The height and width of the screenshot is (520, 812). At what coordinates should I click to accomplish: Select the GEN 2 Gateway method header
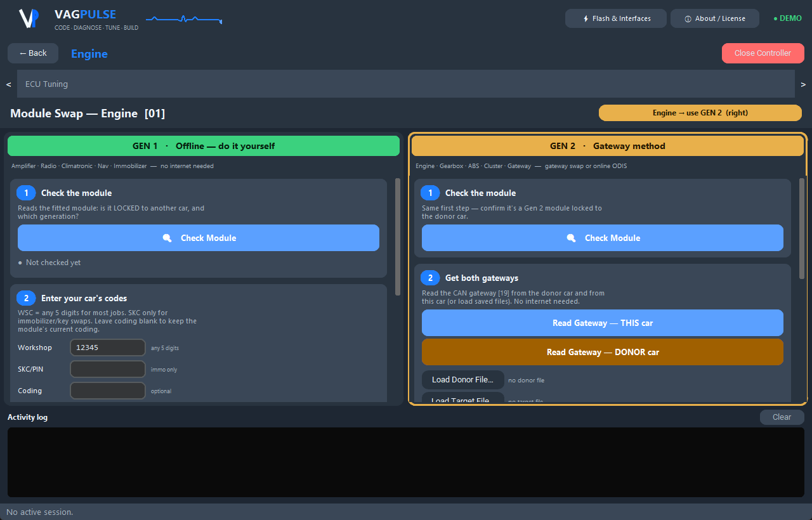pos(608,146)
